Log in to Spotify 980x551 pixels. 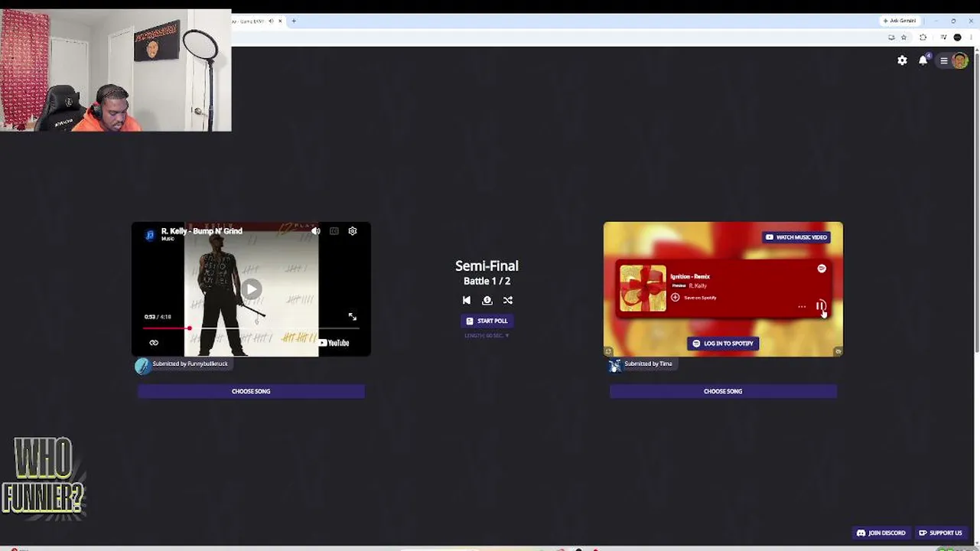tap(723, 344)
